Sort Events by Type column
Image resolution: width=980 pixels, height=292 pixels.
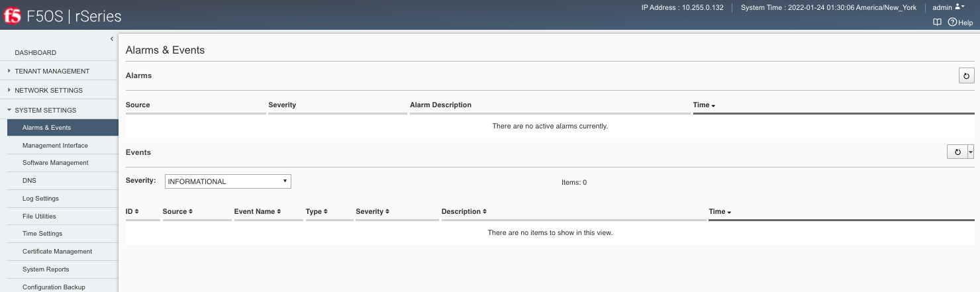tap(317, 212)
